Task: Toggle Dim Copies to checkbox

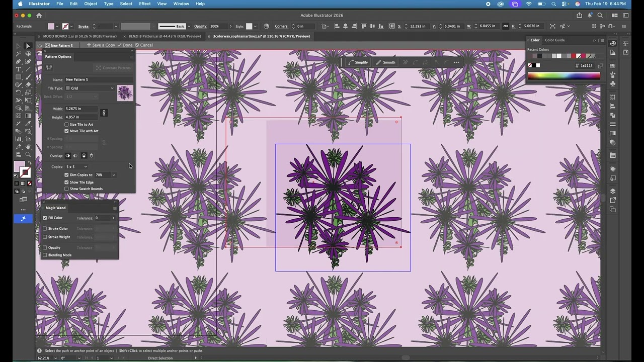Action: click(66, 175)
